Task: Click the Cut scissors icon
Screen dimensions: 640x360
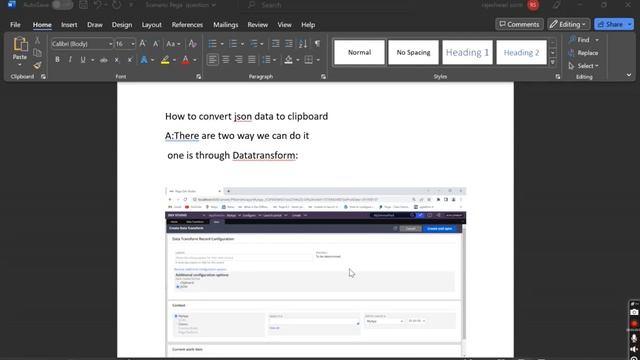Action: 37,40
